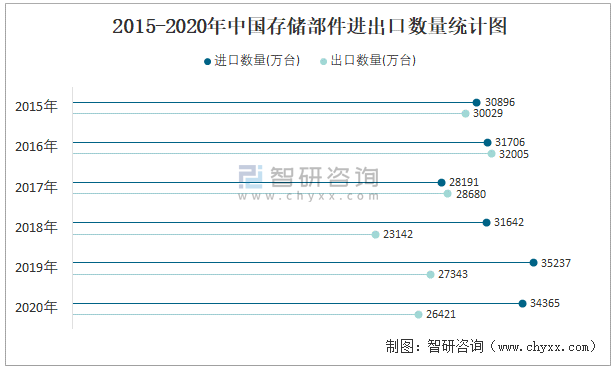Viewport: 616px width, 368px height.
Task: Click the 2019 export marker 27343
Action: (431, 275)
